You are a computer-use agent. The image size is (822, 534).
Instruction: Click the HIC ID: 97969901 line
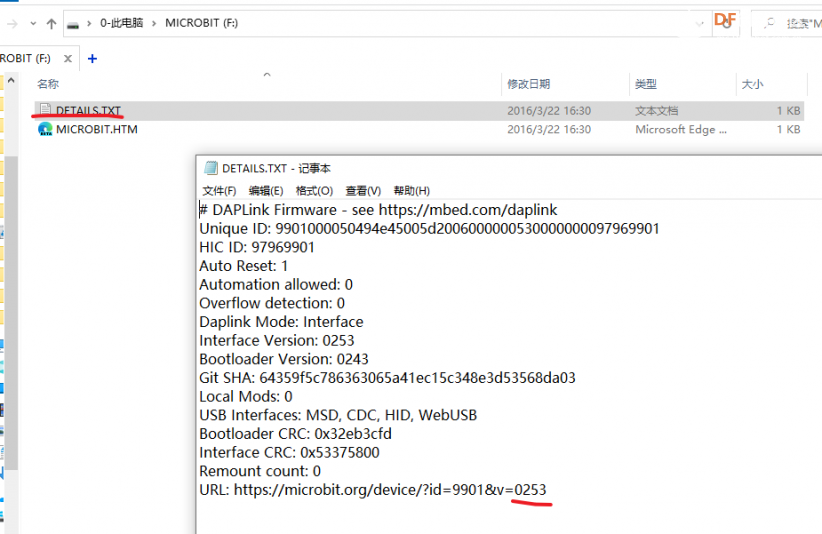point(257,247)
